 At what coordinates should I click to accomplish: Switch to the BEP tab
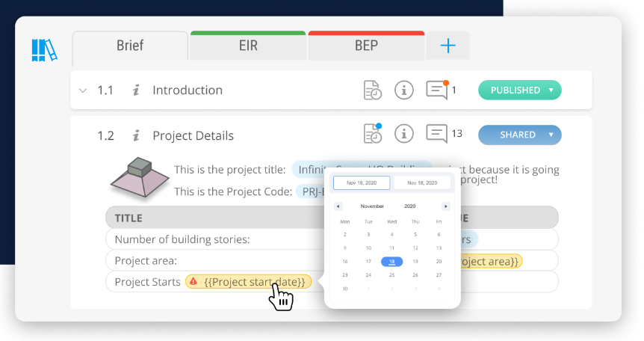tap(366, 46)
